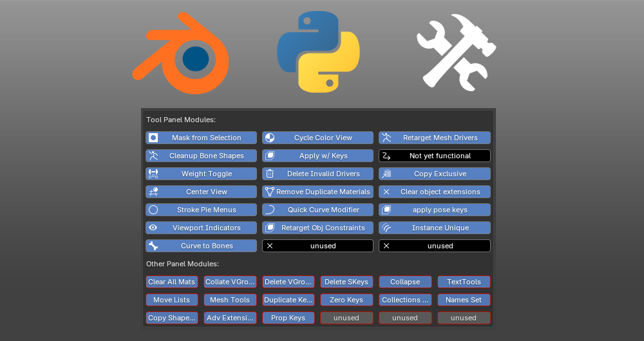Disable the Zero Keys module

(346, 300)
